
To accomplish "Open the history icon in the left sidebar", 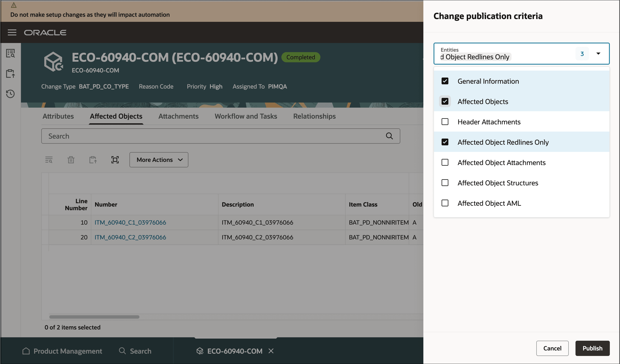I will tap(10, 94).
